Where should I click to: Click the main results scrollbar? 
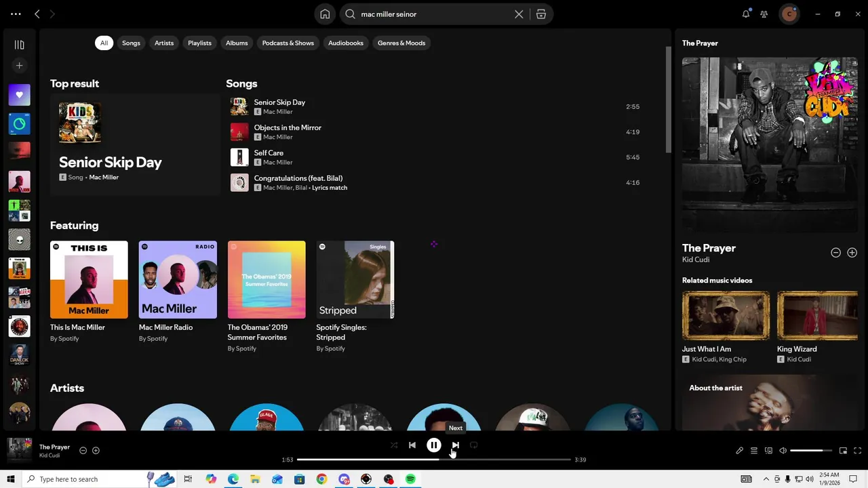coord(667,100)
